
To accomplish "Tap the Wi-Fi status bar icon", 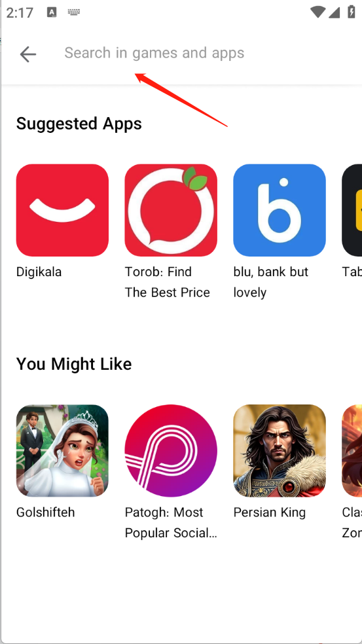I will (318, 12).
